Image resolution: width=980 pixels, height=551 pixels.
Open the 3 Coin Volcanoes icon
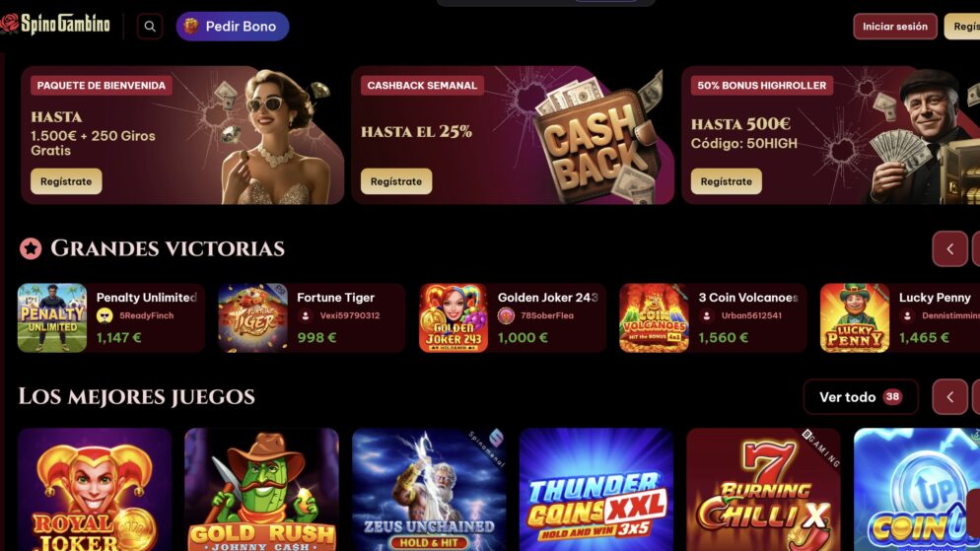pos(654,318)
